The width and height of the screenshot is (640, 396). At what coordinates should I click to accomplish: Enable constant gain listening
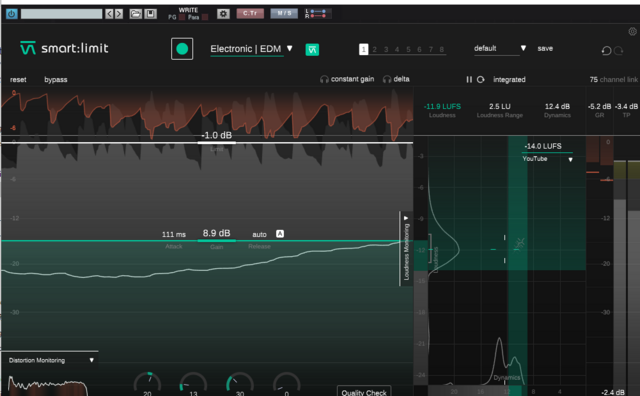coord(347,79)
